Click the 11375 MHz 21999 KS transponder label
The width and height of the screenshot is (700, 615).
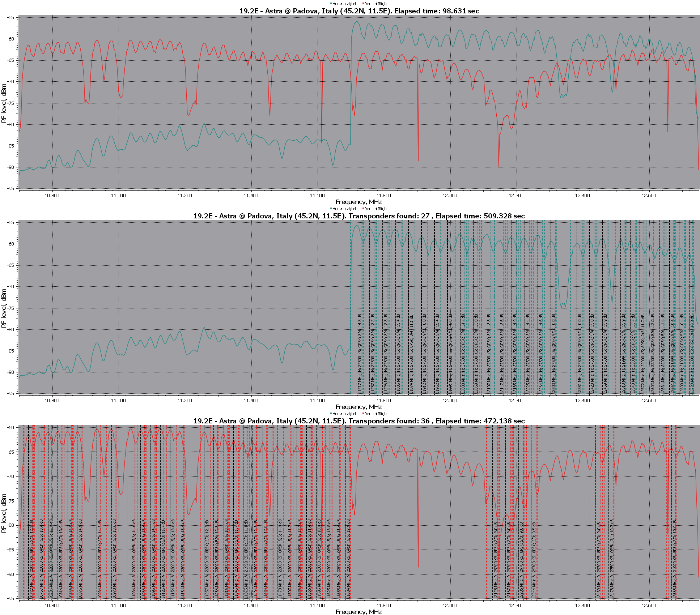[x=246, y=559]
